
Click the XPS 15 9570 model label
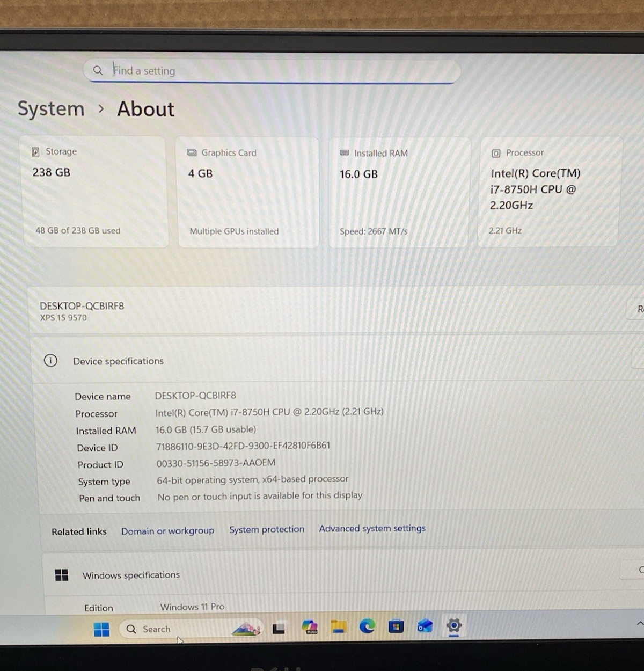63,318
